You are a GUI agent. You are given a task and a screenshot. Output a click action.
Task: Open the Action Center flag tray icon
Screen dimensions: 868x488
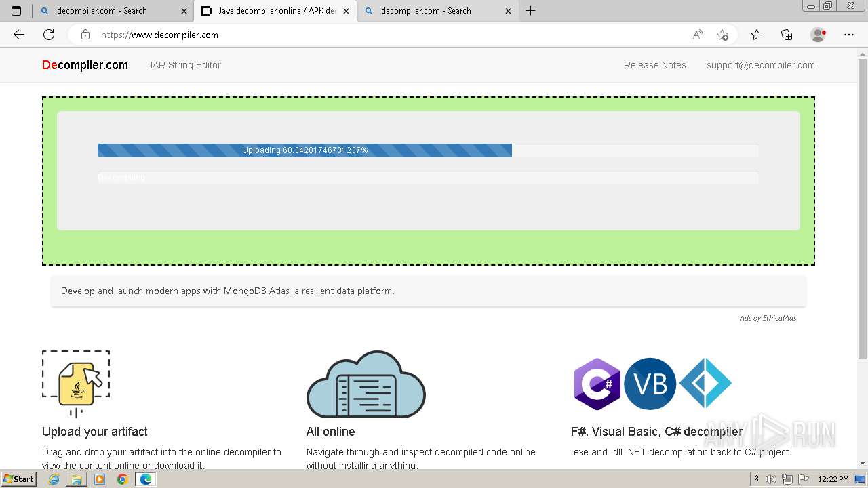(x=804, y=479)
